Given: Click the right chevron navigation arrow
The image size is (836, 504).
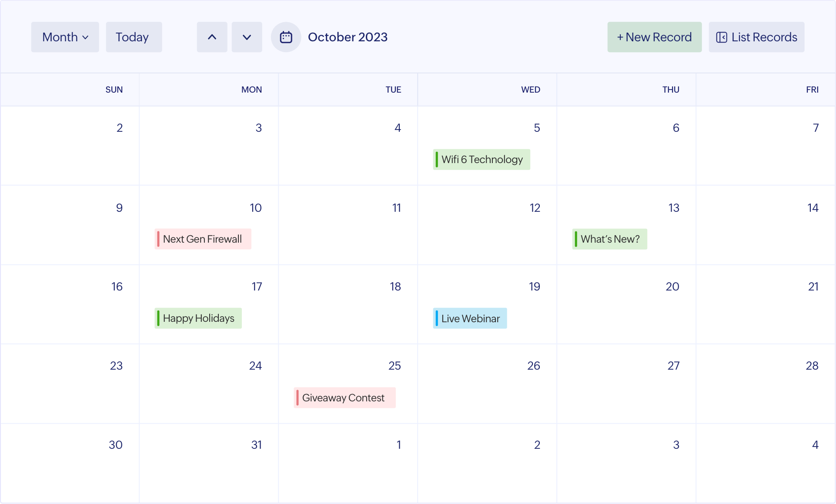Looking at the screenshot, I should tap(246, 37).
